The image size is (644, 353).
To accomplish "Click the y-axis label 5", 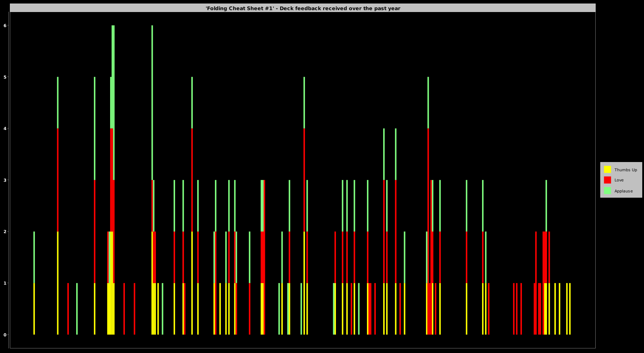I will 5,77.
